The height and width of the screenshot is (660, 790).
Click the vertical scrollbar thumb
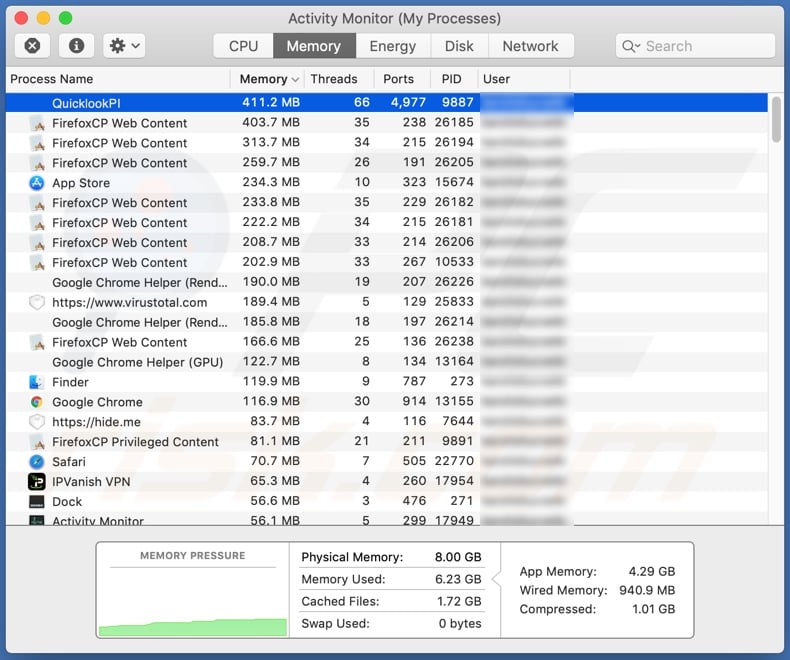point(777,119)
